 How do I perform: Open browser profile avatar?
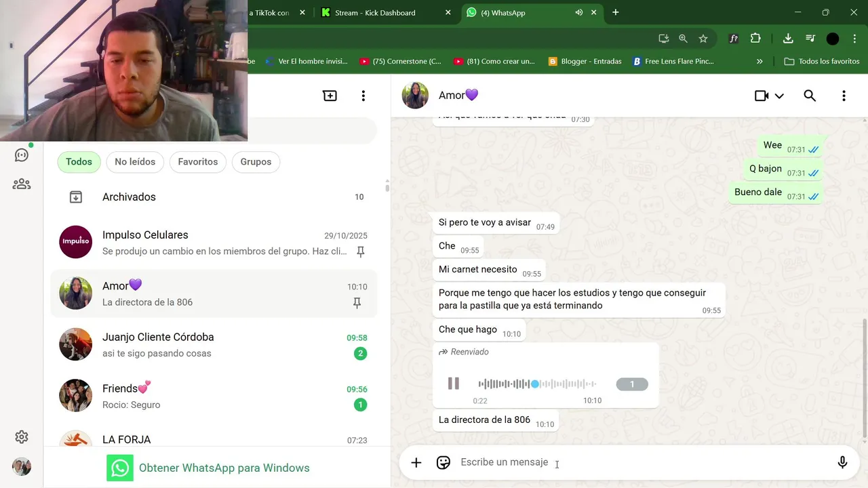pyautogui.click(x=833, y=39)
